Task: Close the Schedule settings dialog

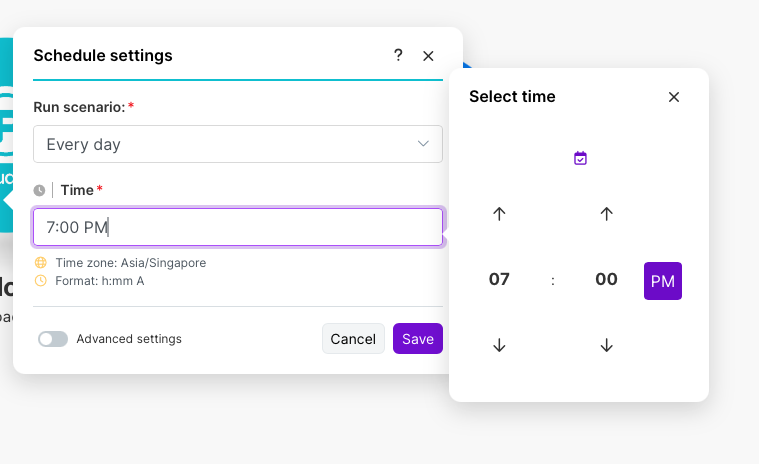Action: (428, 56)
